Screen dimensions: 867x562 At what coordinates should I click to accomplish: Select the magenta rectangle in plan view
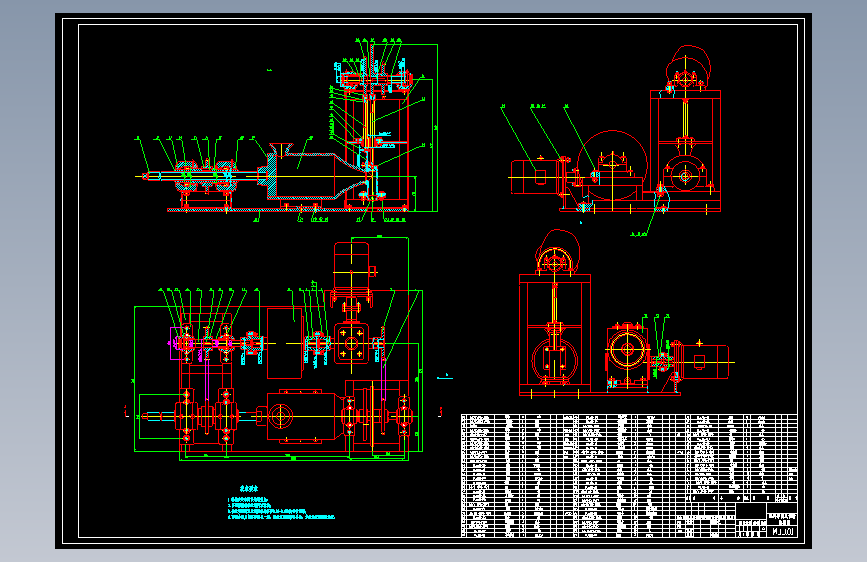179,344
